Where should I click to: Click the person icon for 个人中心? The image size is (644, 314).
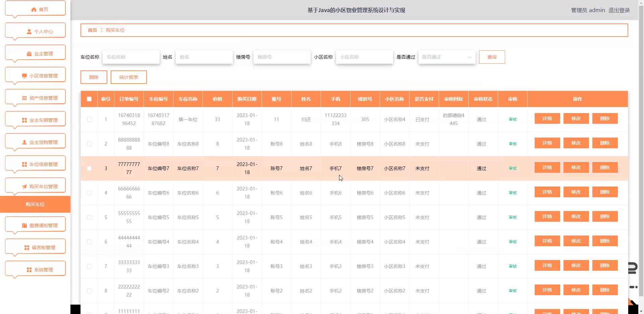point(29,32)
